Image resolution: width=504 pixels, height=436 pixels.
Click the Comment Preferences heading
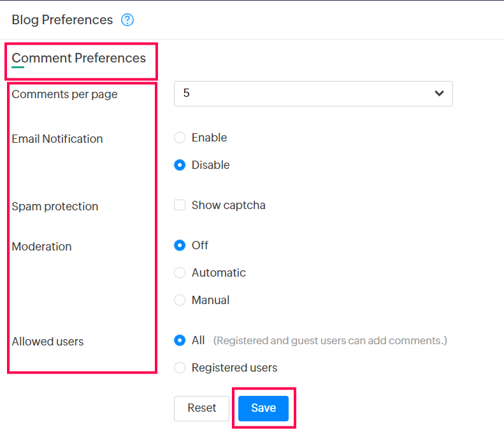pos(79,58)
